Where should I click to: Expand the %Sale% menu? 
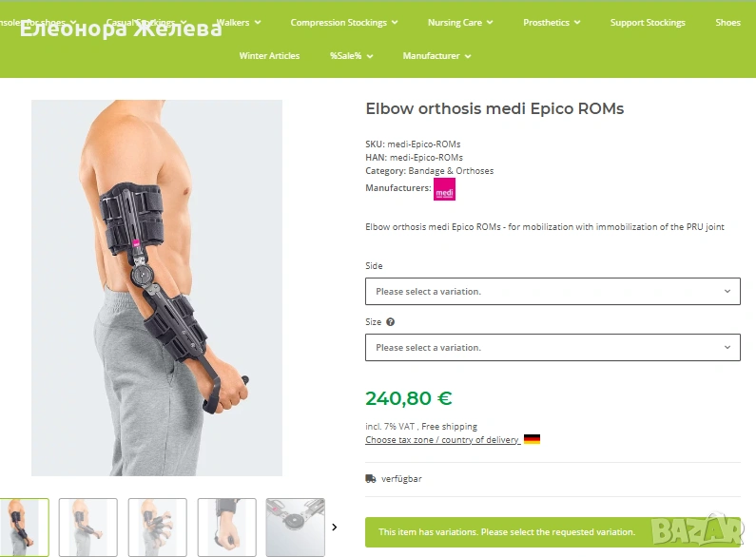click(351, 56)
